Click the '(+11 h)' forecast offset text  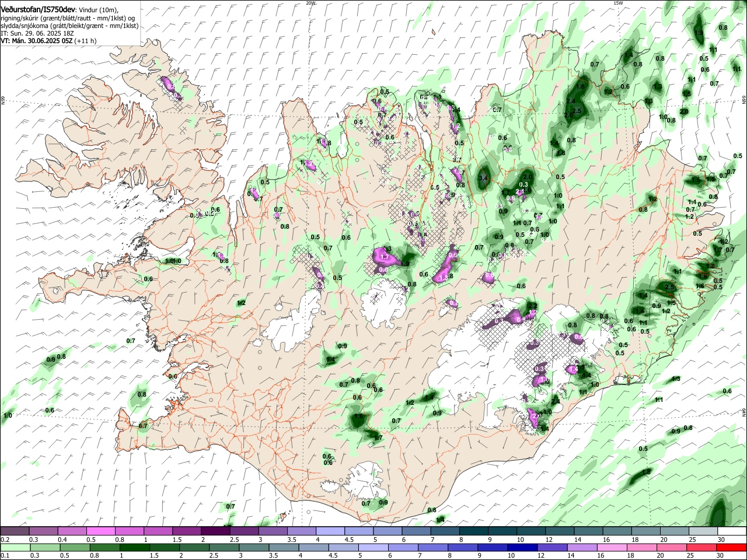click(85, 41)
